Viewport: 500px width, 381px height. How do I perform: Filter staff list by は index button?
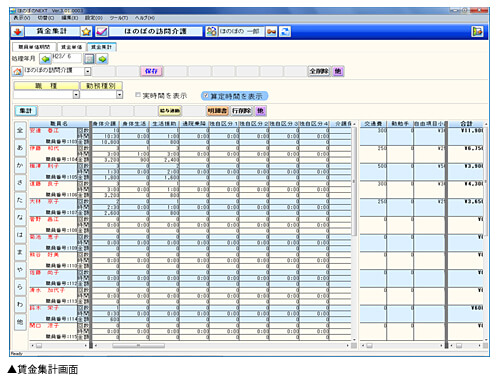coord(20,235)
